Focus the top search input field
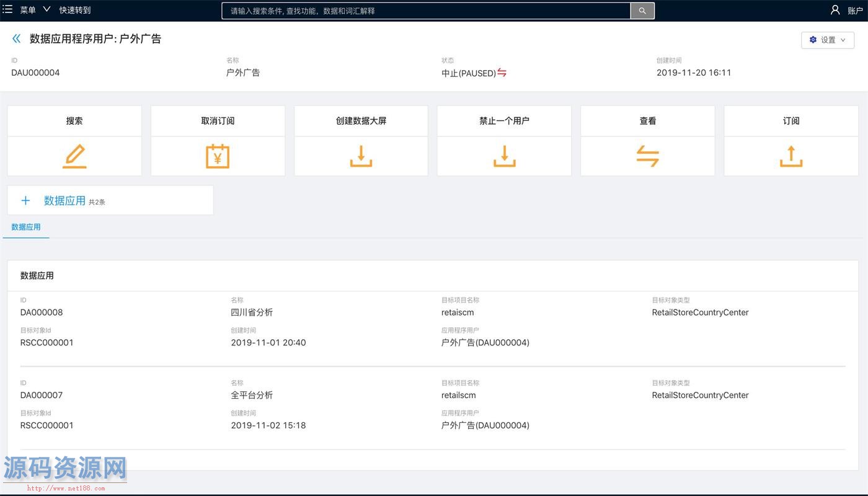Image resolution: width=868 pixels, height=496 pixels. [x=427, y=11]
